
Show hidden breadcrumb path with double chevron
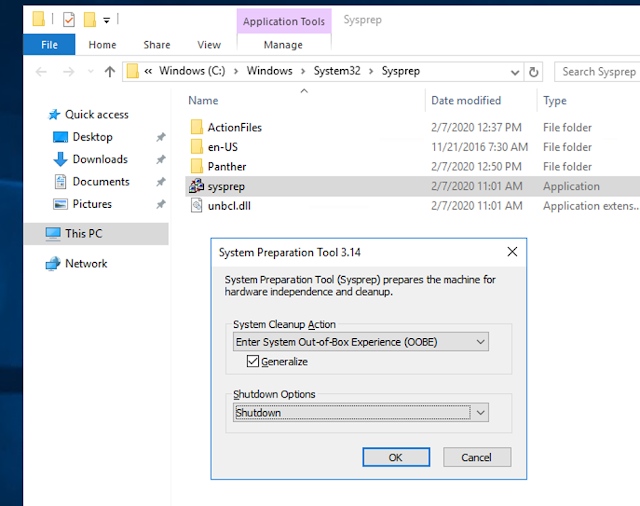click(148, 71)
